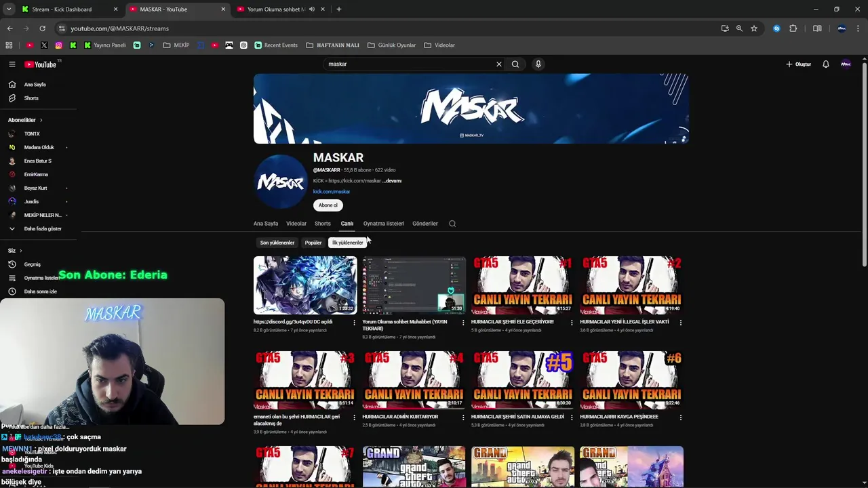Open the Videolar bookmarks folder

tap(439, 45)
